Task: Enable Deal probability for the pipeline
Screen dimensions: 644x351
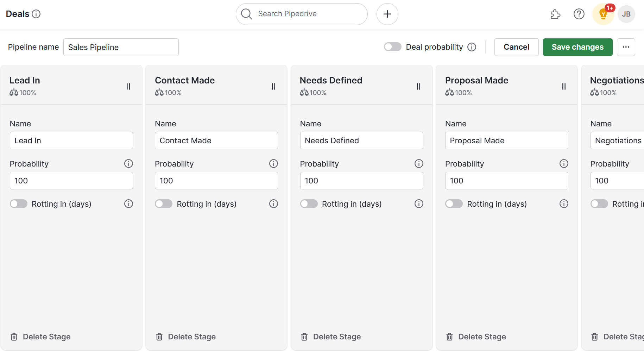Action: click(392, 46)
